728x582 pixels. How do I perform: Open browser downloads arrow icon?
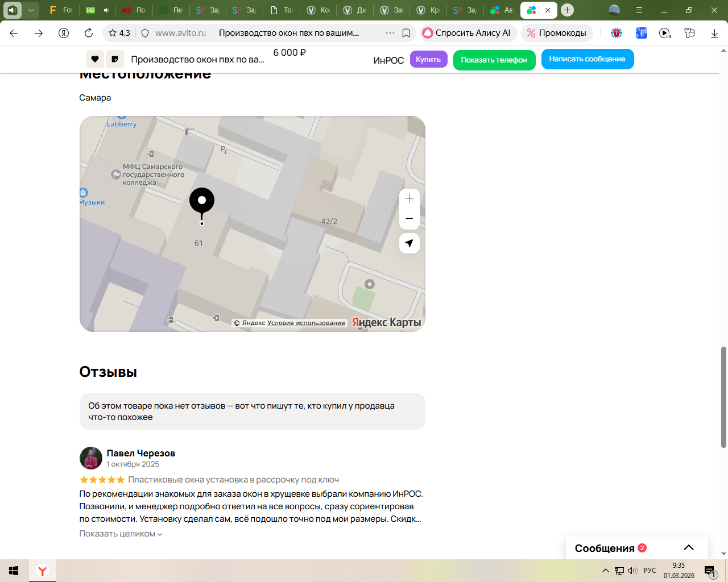[x=714, y=33]
